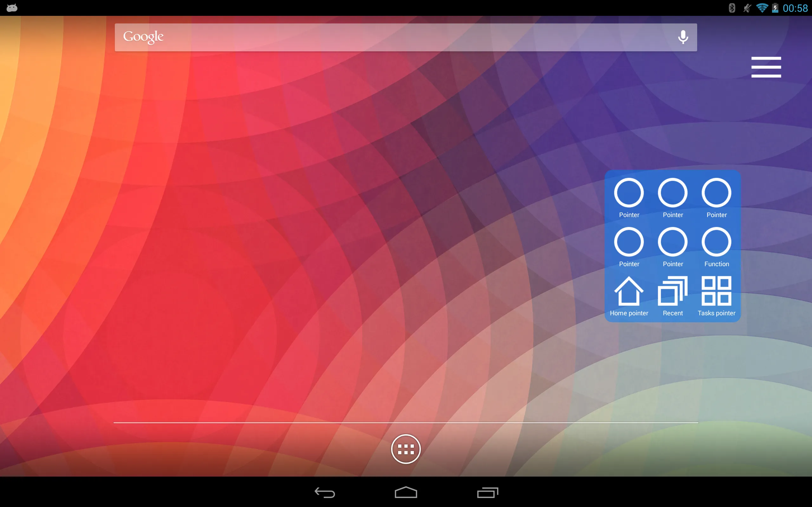Open the app drawer button
Image resolution: width=812 pixels, height=507 pixels.
pyautogui.click(x=406, y=449)
